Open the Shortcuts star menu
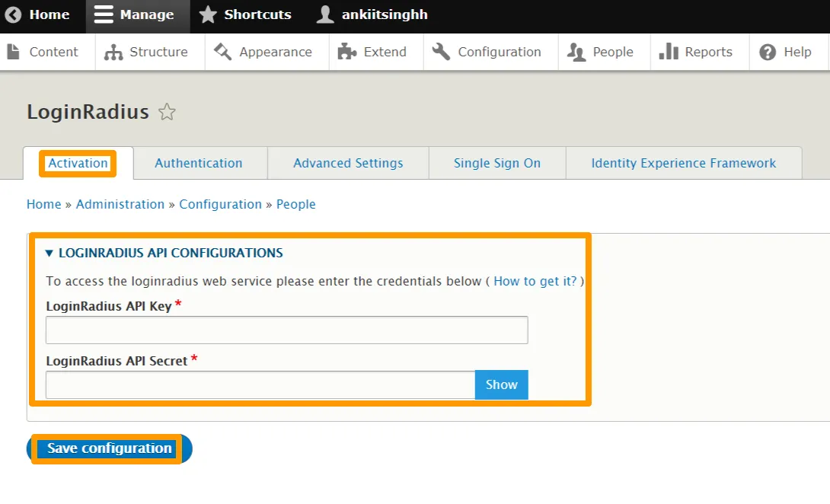Viewport: 830px width, 504px height. (208, 15)
